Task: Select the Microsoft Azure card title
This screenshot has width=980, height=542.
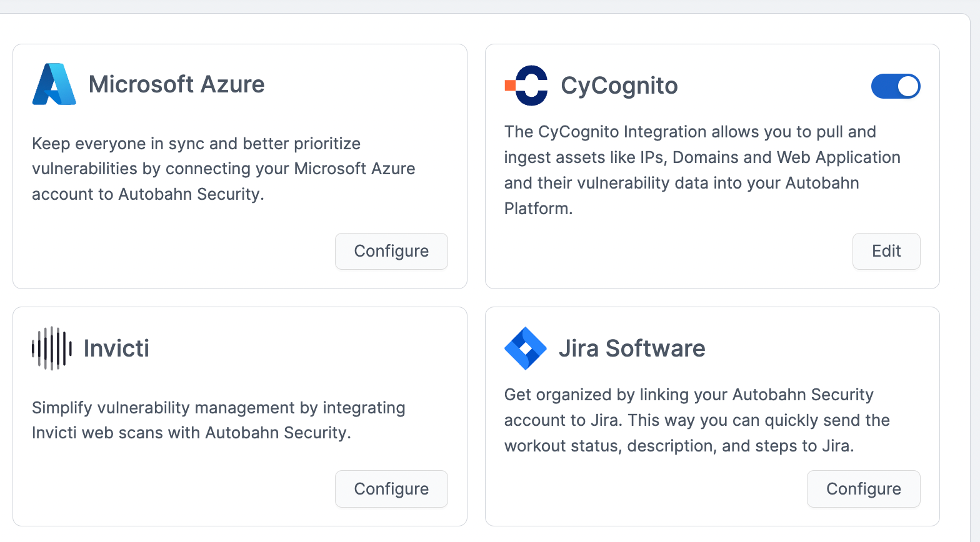Action: pos(177,84)
